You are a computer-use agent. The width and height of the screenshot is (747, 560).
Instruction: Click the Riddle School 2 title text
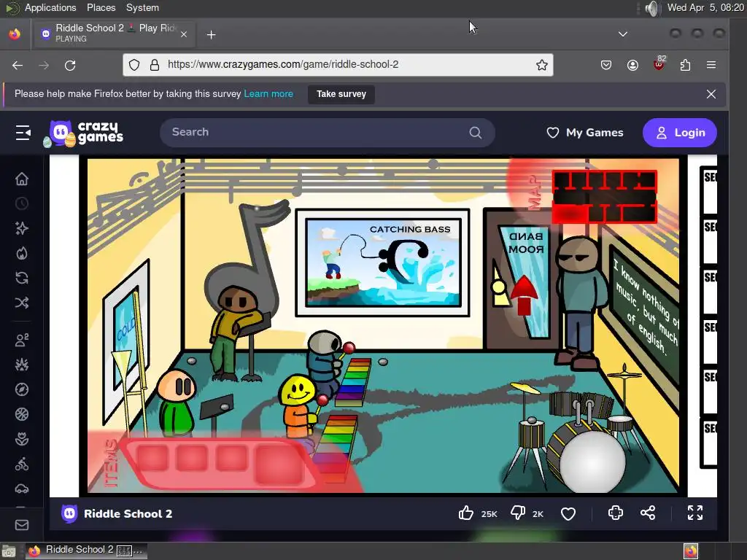point(128,514)
